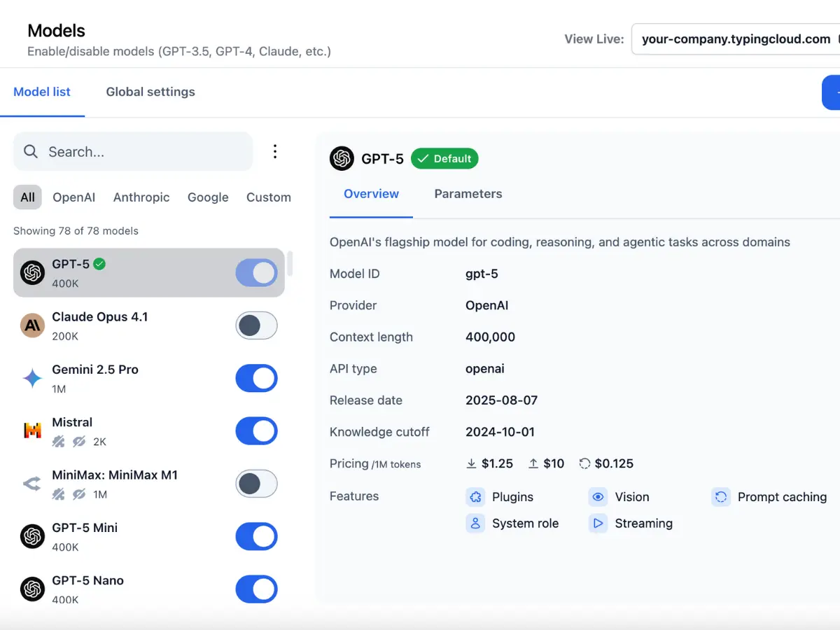Click the OpenAI logo in the details header
Image resolution: width=840 pixels, height=630 pixels.
pyautogui.click(x=342, y=159)
